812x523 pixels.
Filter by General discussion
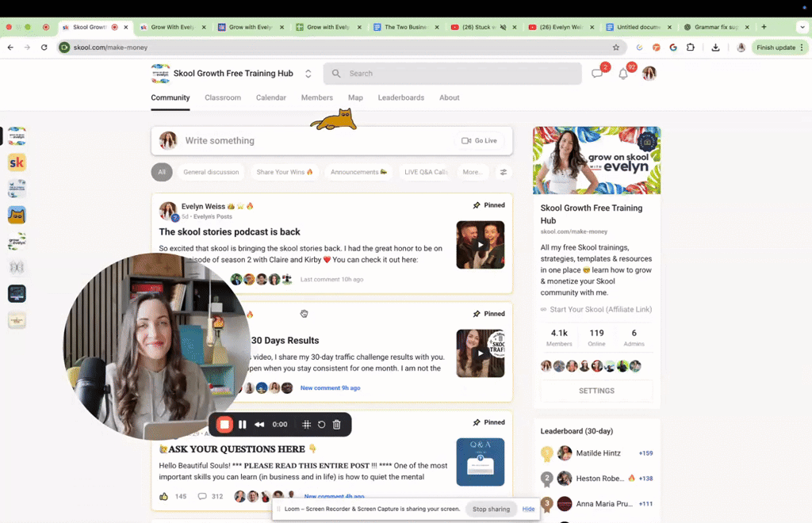[x=211, y=172]
